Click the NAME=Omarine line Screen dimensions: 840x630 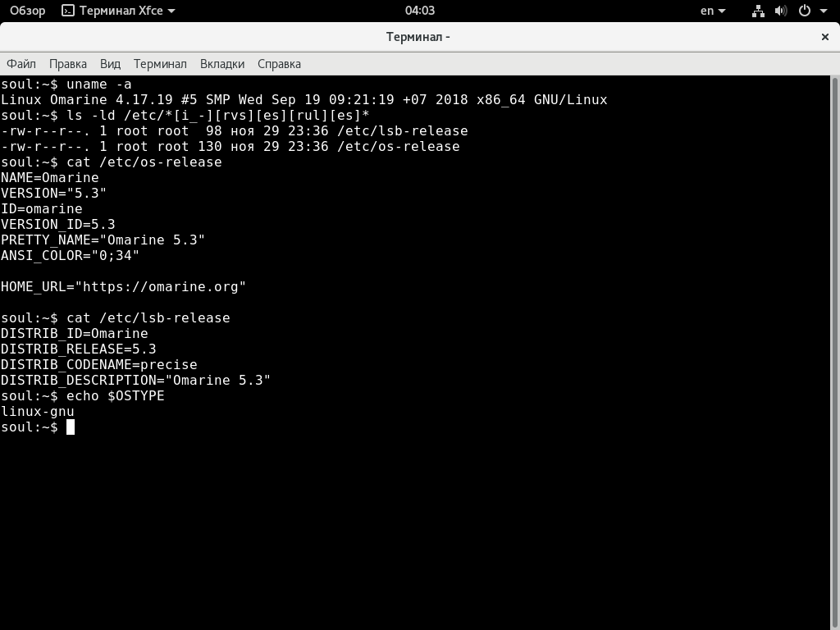coord(50,177)
